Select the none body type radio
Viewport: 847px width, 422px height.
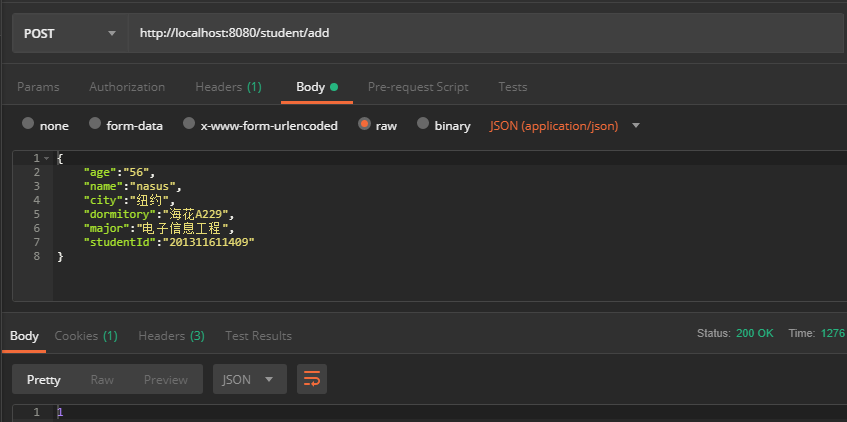click(28, 125)
